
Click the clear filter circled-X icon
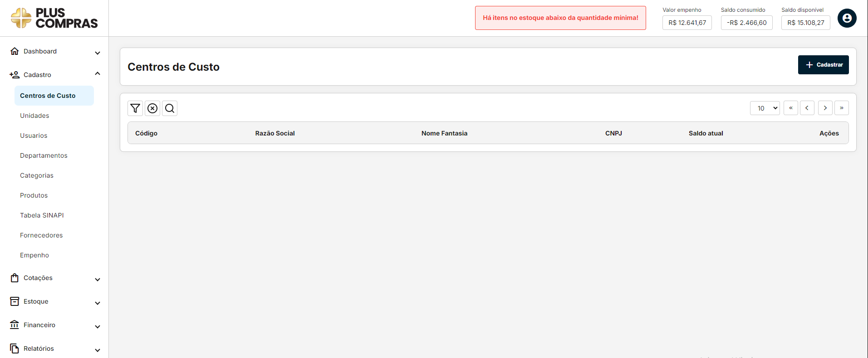pos(152,108)
